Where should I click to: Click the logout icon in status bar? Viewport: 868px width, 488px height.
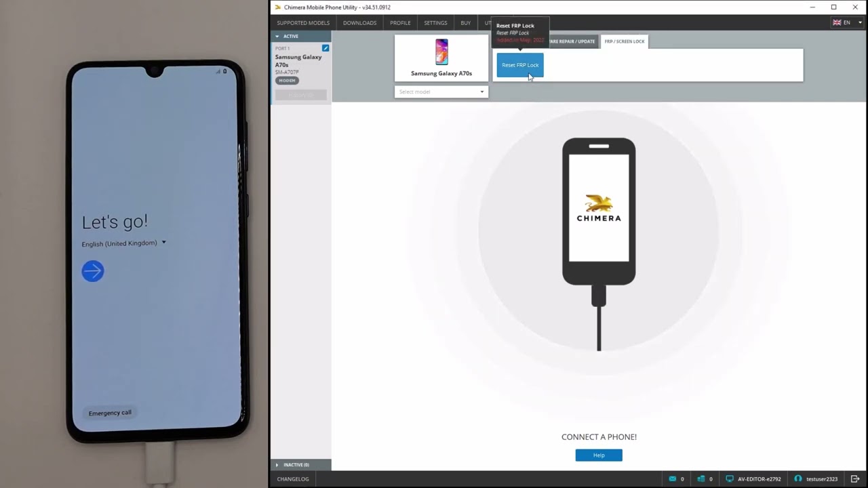click(x=855, y=479)
